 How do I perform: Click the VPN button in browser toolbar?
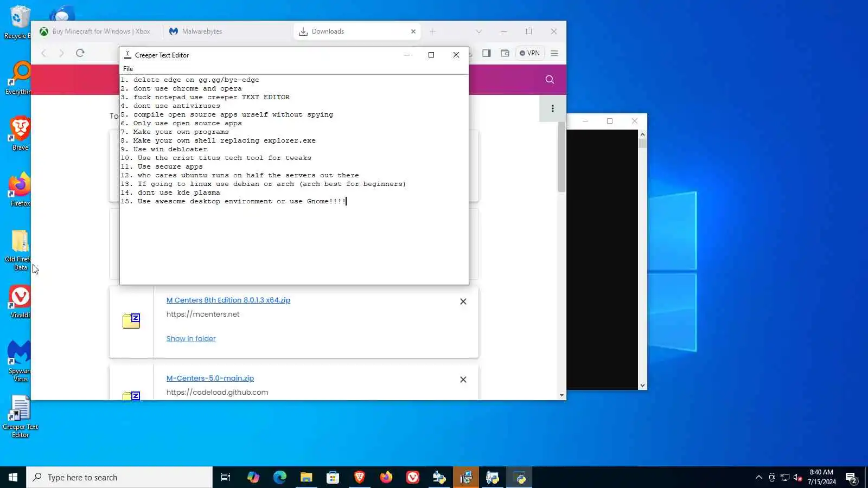point(529,53)
